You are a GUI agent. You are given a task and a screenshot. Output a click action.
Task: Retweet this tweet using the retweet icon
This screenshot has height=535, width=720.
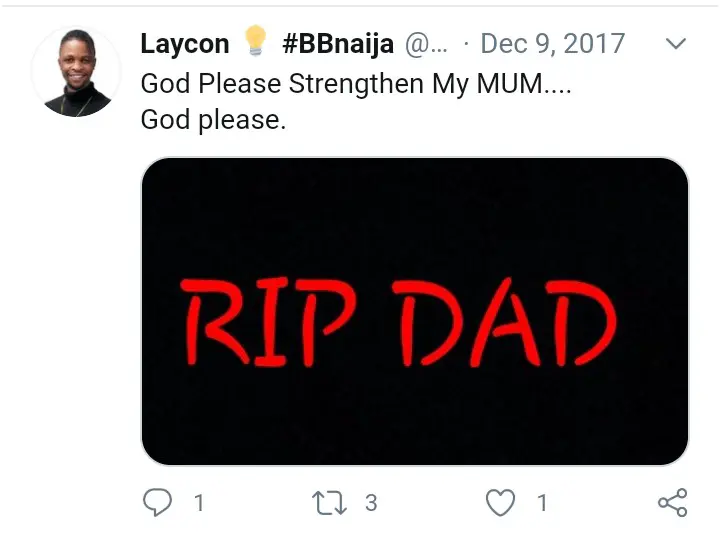click(329, 502)
